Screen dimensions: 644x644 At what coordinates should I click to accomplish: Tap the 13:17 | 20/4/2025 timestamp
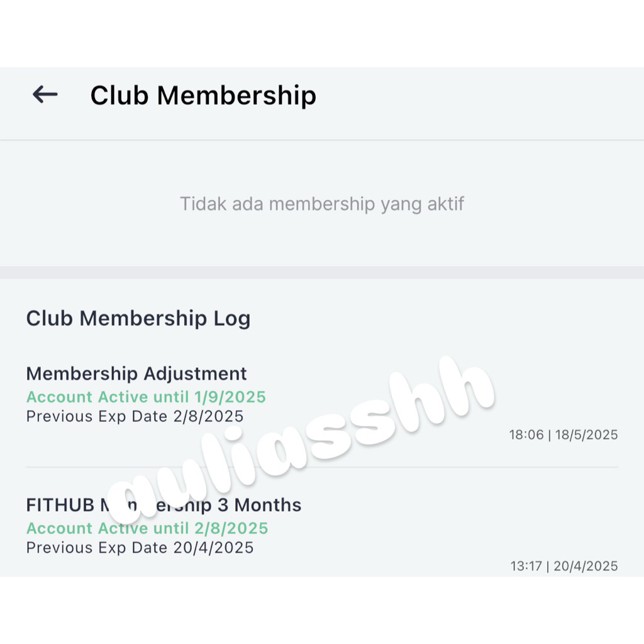click(563, 566)
